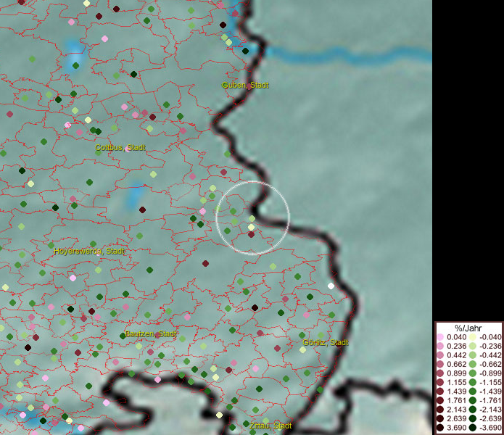Viewport: 504px width, 435px height.
Task: Select the lone white data point north of Görlitz
Action: (x=331, y=286)
